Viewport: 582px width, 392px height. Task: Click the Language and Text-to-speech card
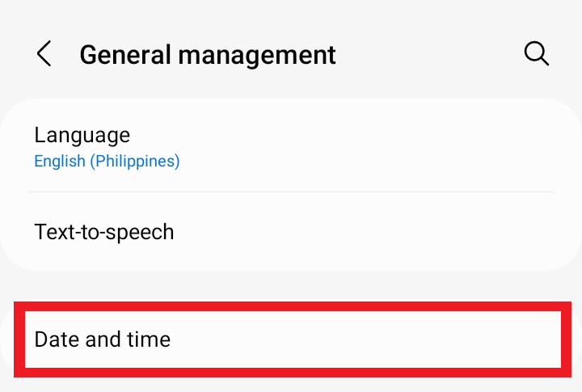pyautogui.click(x=291, y=184)
